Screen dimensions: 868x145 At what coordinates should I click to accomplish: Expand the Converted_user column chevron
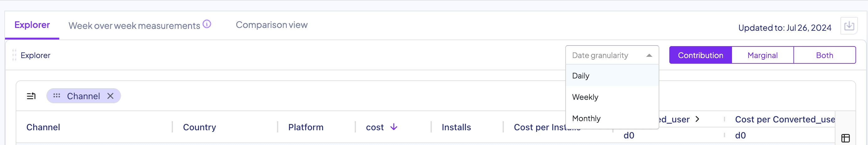point(698,119)
